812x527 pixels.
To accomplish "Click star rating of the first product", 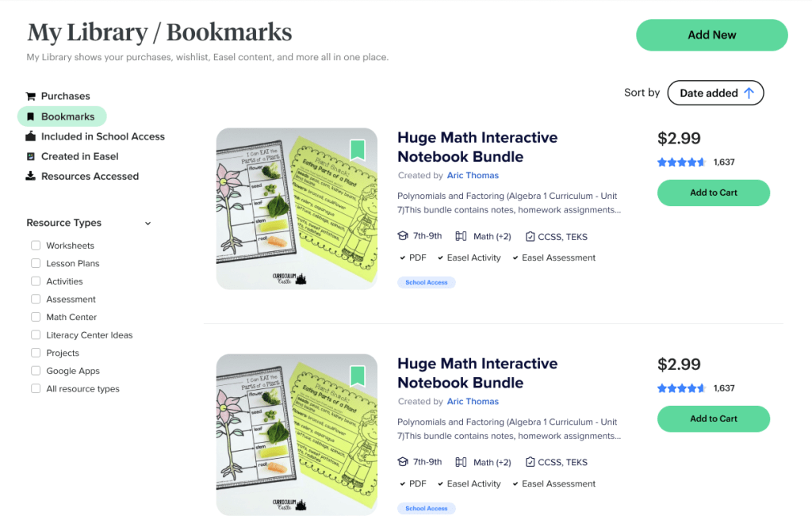I will tap(681, 162).
